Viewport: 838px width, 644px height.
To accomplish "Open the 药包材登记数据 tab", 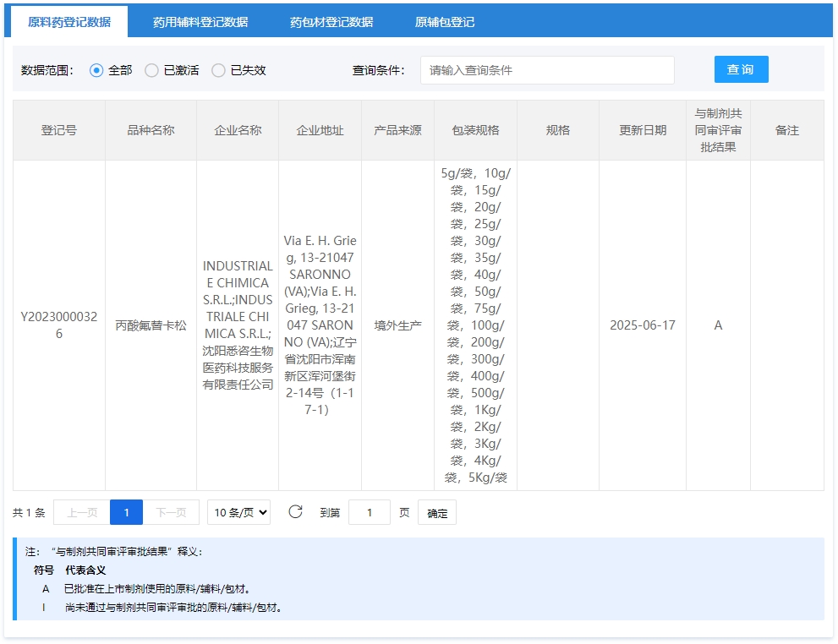I will [x=331, y=22].
